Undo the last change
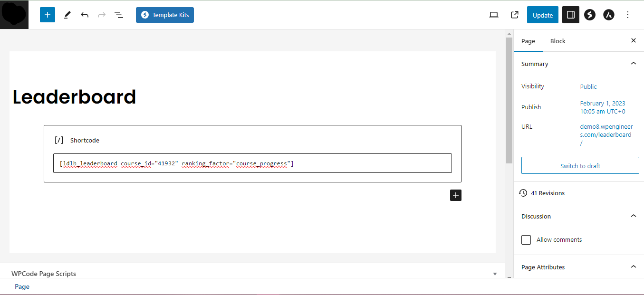 [x=85, y=15]
